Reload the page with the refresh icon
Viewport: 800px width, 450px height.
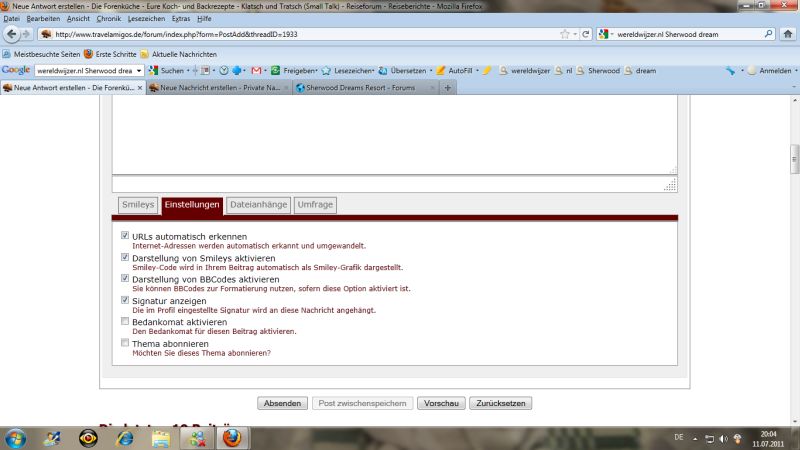(585, 34)
